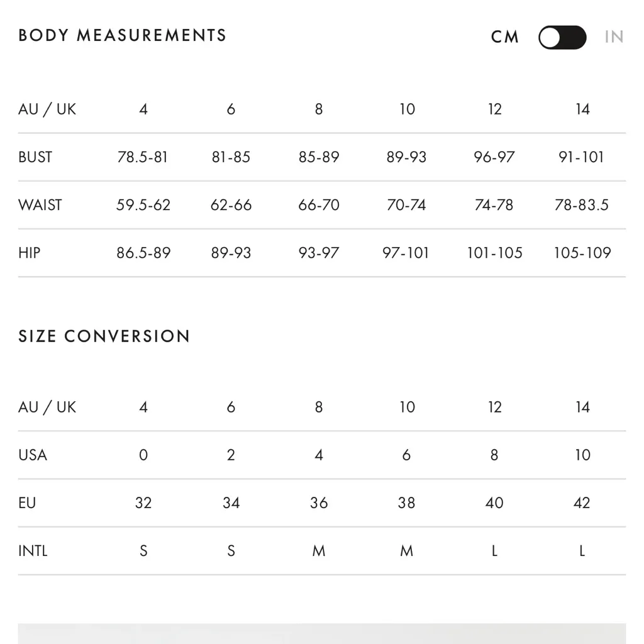Image resolution: width=644 pixels, height=644 pixels.
Task: Select the WAIST row label
Action: (x=40, y=205)
